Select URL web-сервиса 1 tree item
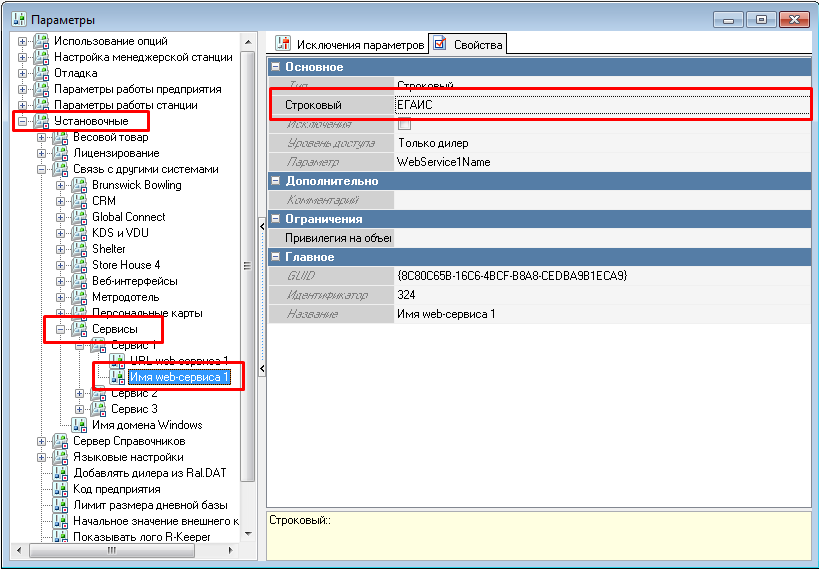 pos(178,361)
